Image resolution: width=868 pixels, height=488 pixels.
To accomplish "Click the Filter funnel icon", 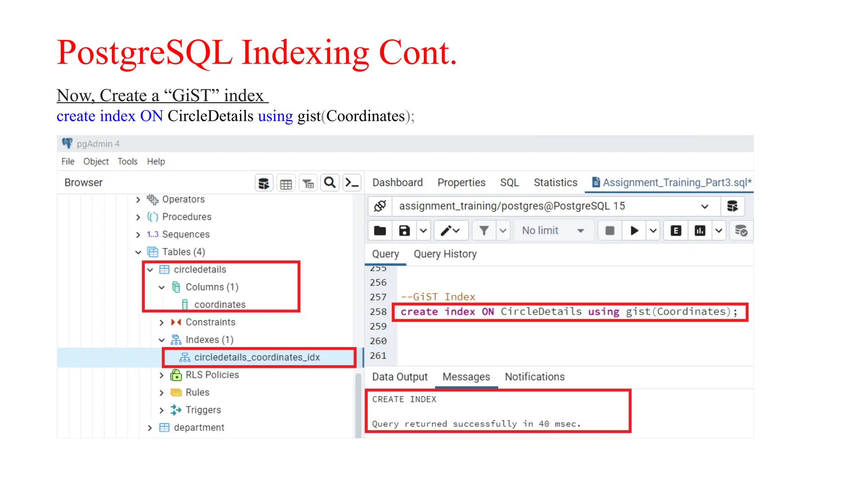I will pos(484,231).
